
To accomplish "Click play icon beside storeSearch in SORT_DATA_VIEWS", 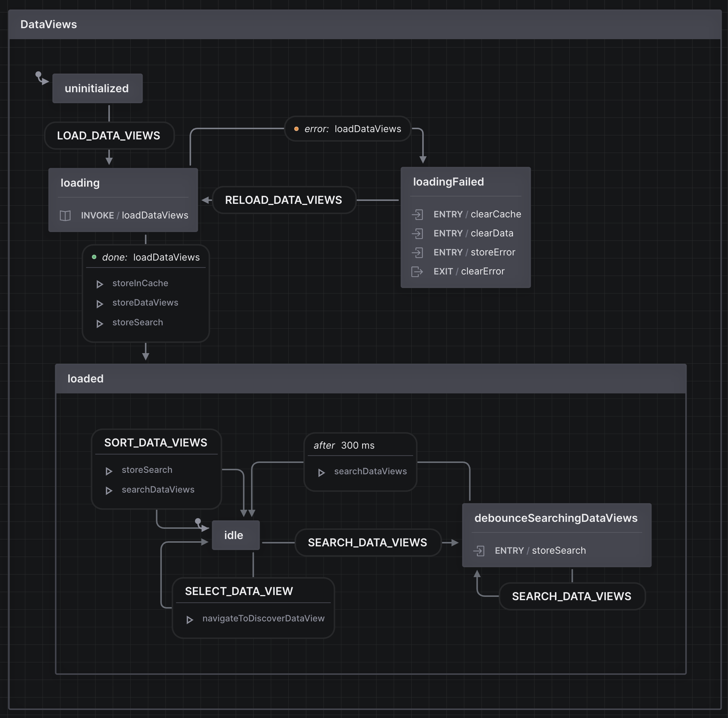I will tap(109, 471).
